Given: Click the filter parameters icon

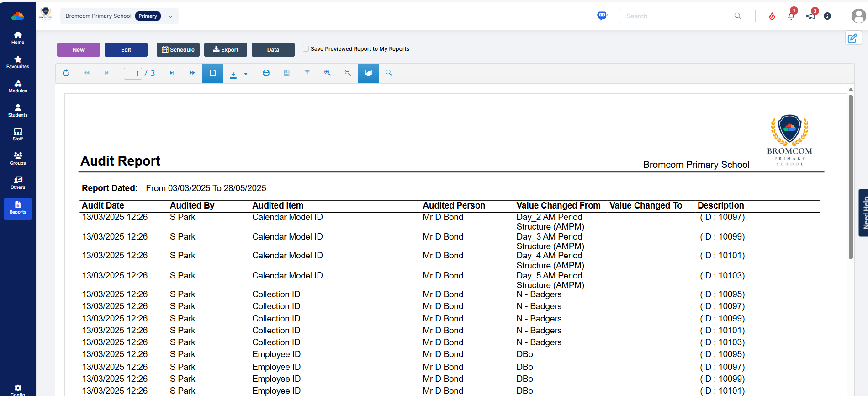Looking at the screenshot, I should click(307, 73).
